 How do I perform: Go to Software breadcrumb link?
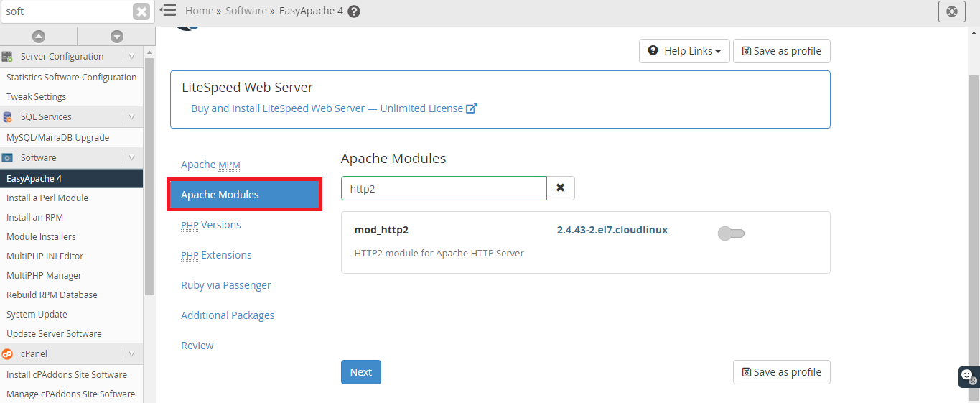pos(246,11)
